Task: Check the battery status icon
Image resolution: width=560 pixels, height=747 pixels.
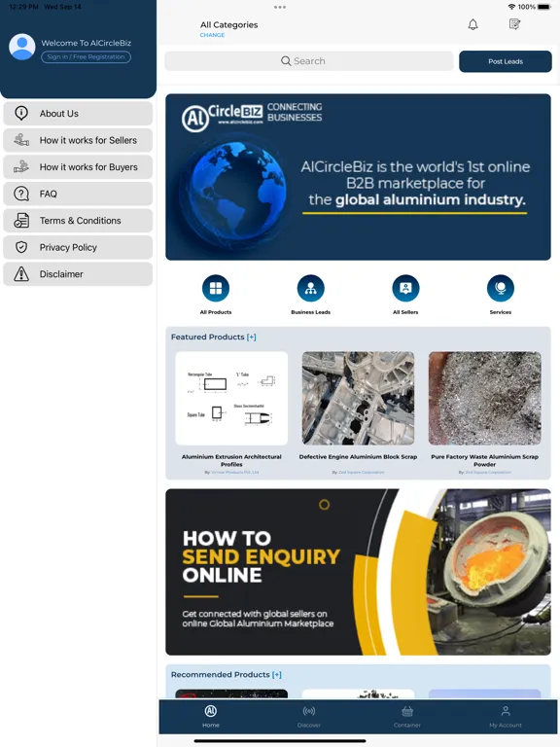Action: [x=544, y=7]
